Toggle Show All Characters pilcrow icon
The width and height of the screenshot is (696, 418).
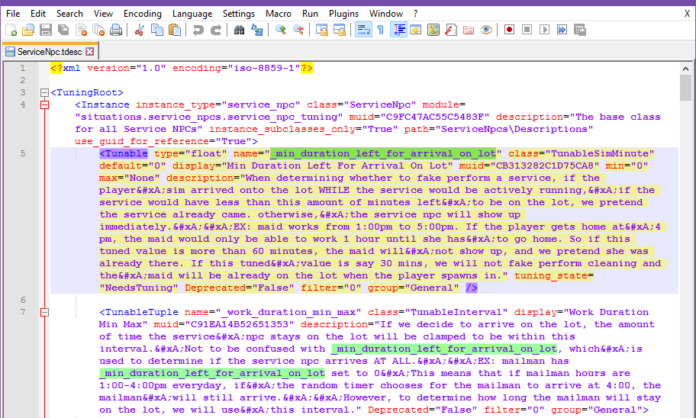click(x=381, y=31)
